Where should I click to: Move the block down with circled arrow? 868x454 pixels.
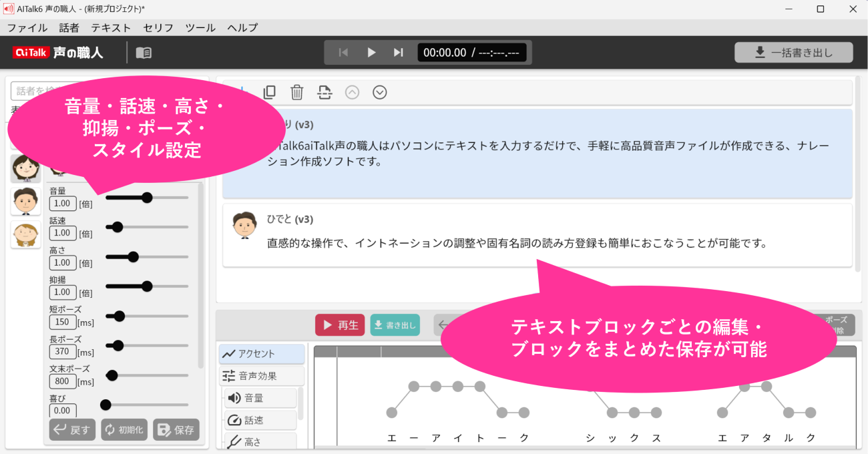click(x=380, y=92)
